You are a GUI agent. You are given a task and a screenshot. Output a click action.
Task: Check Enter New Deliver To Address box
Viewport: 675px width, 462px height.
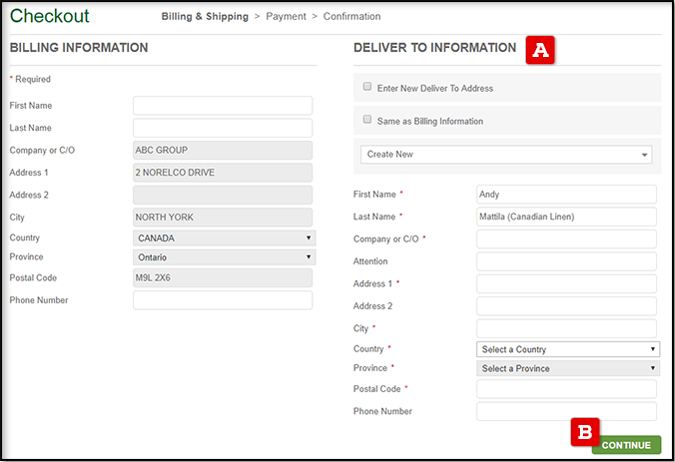click(x=368, y=88)
